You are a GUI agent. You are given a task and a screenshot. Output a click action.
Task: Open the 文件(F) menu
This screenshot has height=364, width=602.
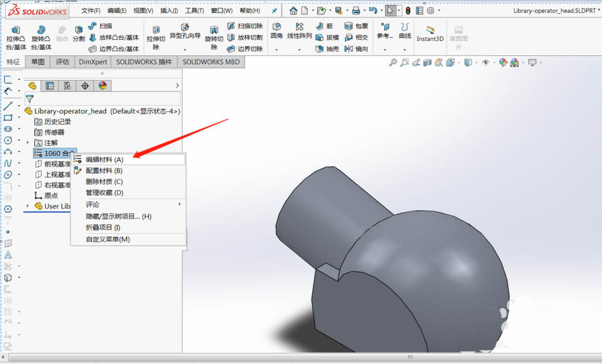coord(91,11)
